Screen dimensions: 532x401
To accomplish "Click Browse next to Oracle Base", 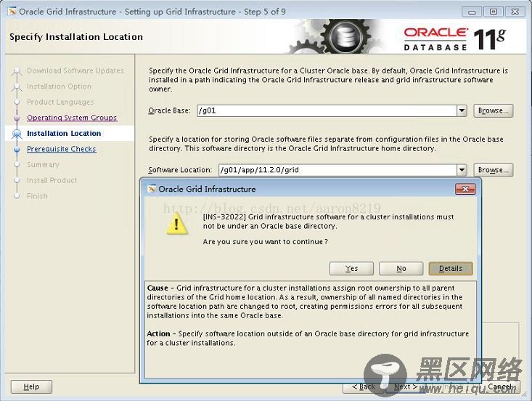I will tap(494, 110).
